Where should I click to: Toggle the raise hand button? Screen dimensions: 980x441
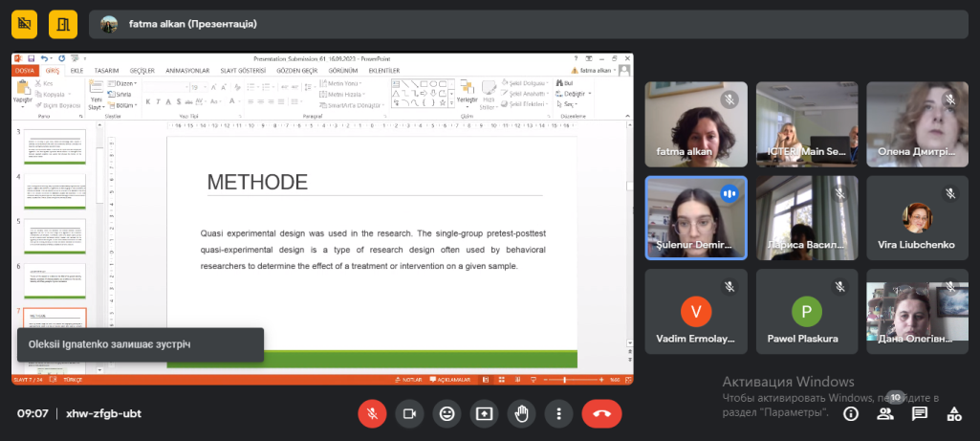[x=522, y=413]
